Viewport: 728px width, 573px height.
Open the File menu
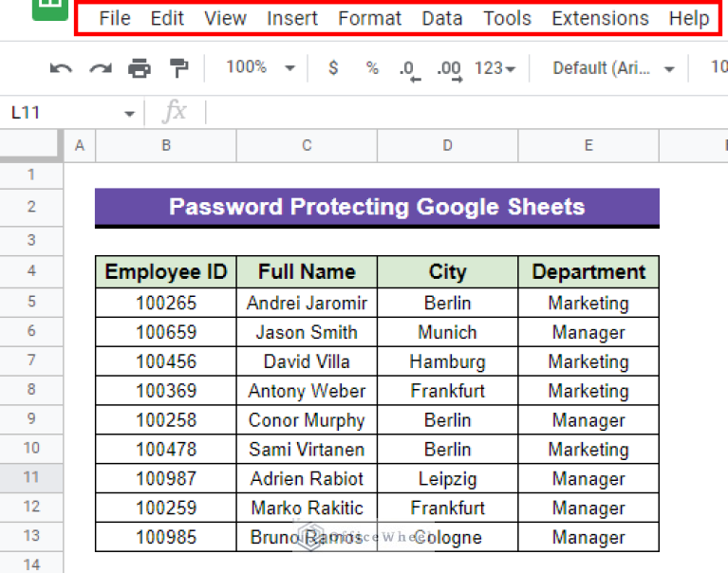pyautogui.click(x=115, y=19)
